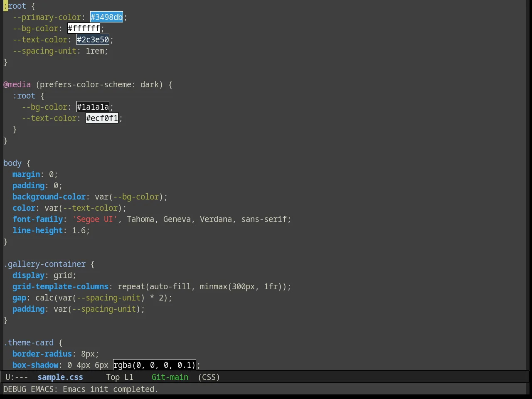Click Verdana in the font-family list

[x=216, y=219]
